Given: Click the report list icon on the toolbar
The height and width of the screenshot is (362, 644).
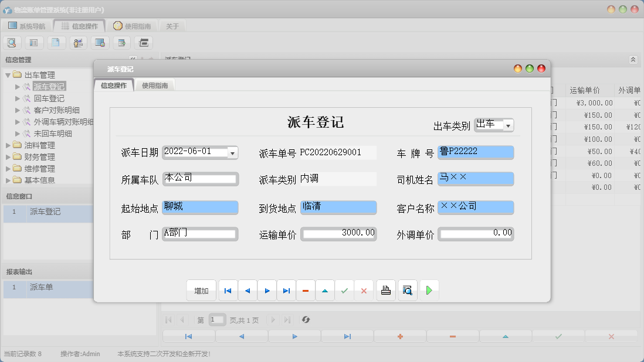Looking at the screenshot, I should (35, 42).
